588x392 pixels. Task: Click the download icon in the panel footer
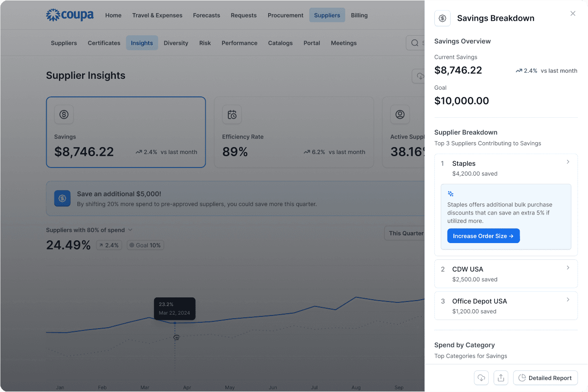481,378
